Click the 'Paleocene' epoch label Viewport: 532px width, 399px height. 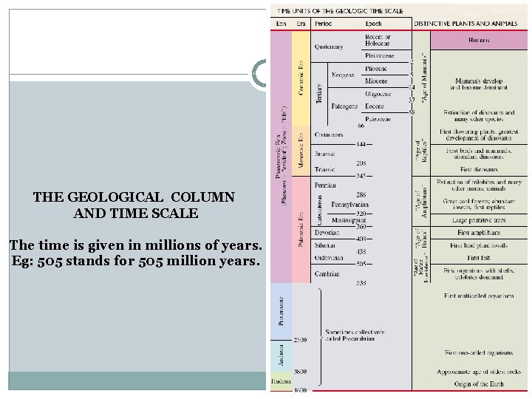click(378, 119)
